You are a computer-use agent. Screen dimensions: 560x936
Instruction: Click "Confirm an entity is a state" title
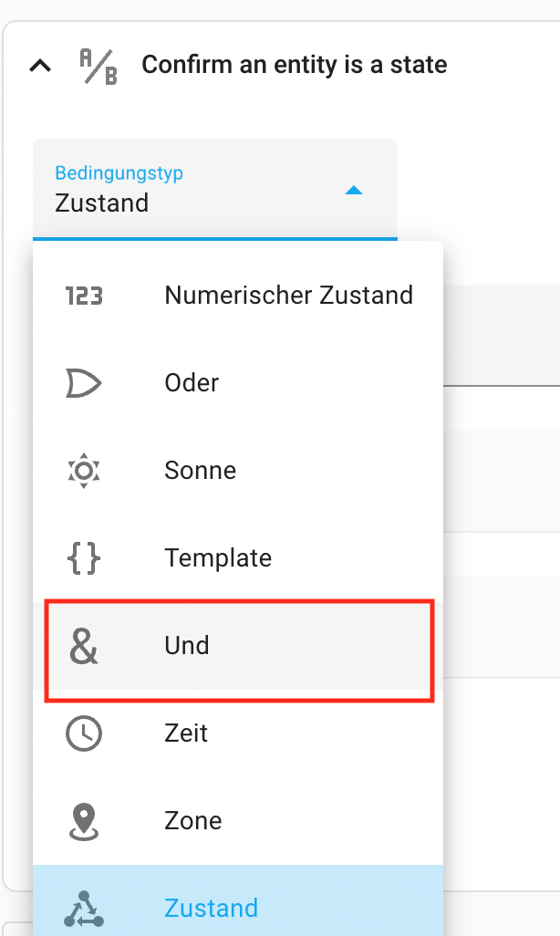pos(294,66)
